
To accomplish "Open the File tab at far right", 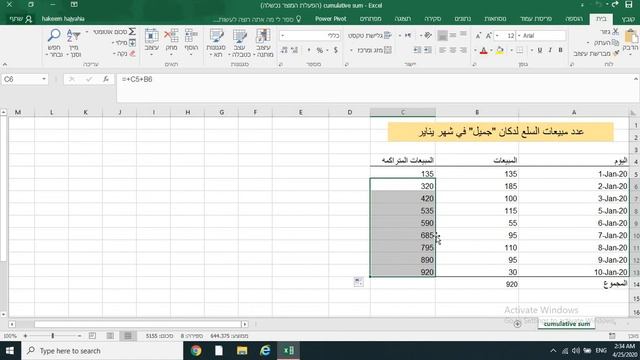I will coord(629,19).
